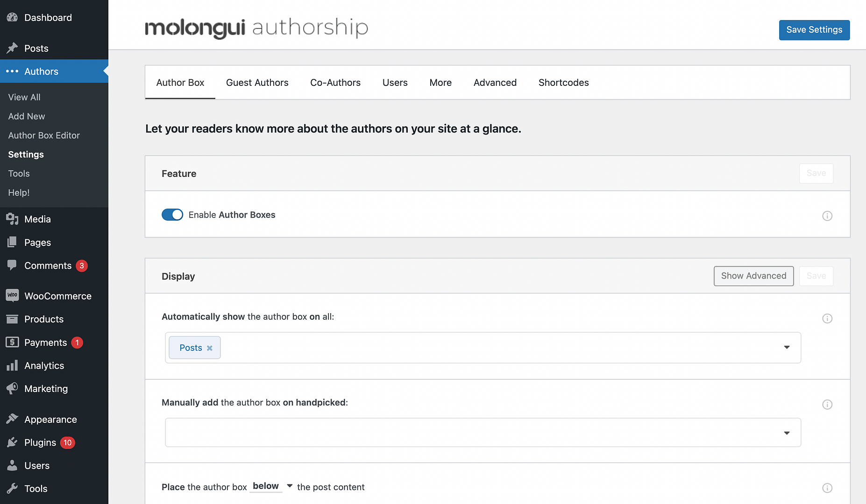Click inside the Automatically show multiselect field
Screen dimensions: 866x504
pos(483,348)
